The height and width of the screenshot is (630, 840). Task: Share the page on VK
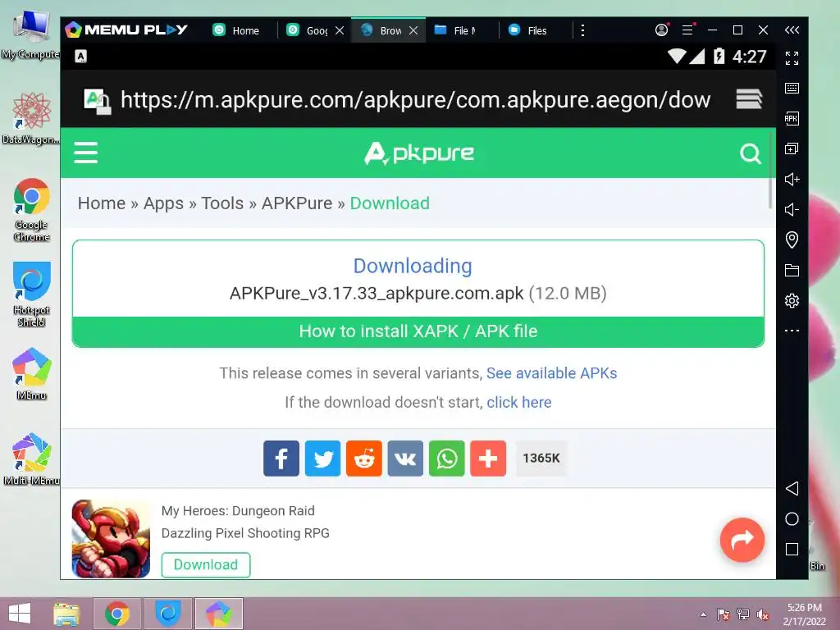click(x=405, y=459)
